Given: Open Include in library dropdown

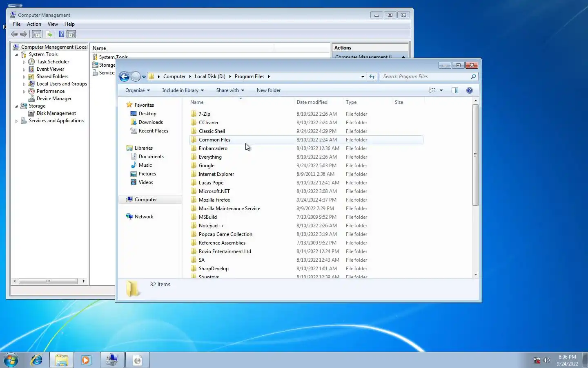Looking at the screenshot, I should point(183,90).
